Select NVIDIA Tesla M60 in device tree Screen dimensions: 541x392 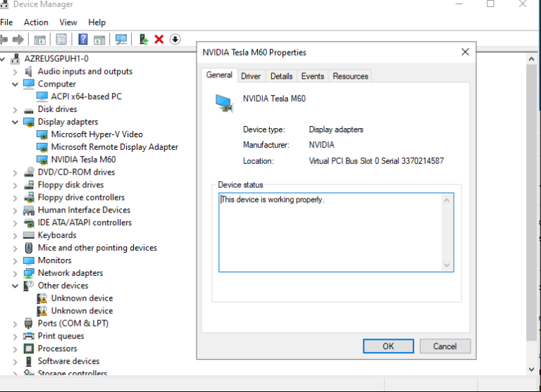(84, 160)
